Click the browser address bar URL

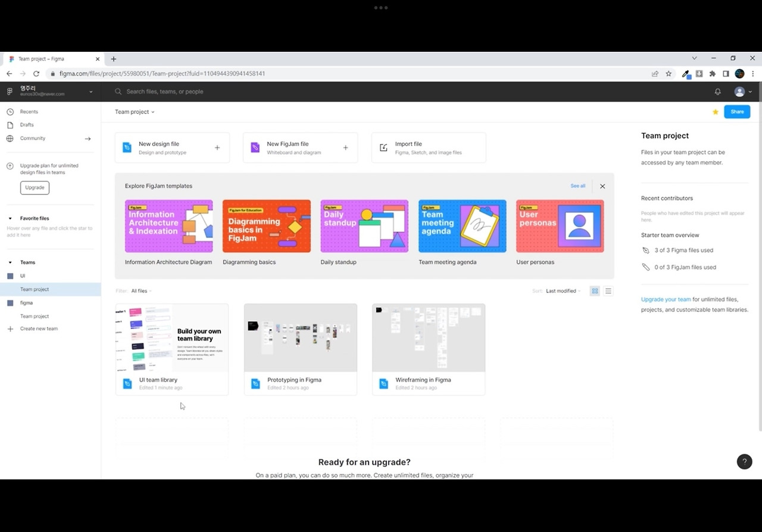(162, 74)
